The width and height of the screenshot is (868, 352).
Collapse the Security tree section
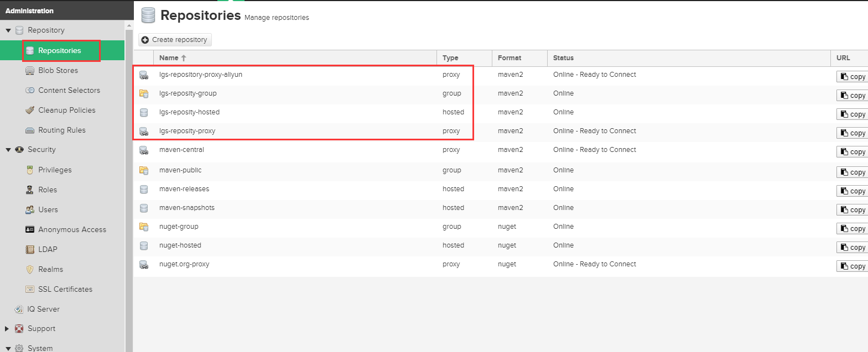(x=8, y=150)
